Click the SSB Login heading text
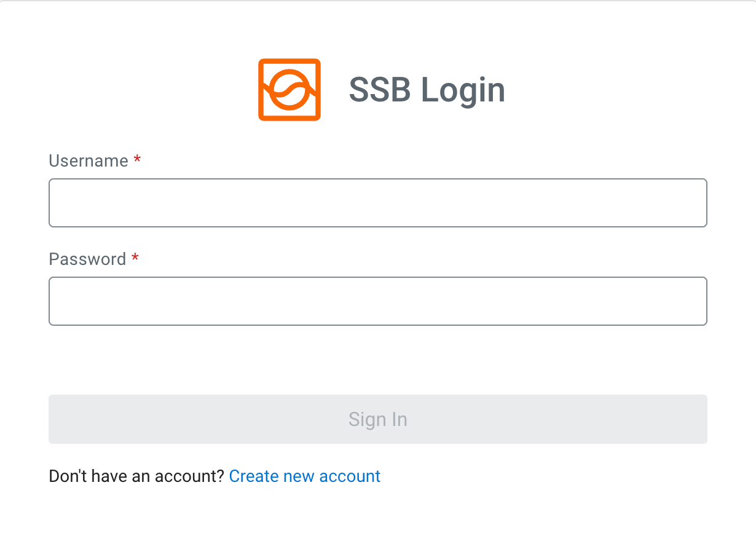The image size is (756, 536). (427, 89)
